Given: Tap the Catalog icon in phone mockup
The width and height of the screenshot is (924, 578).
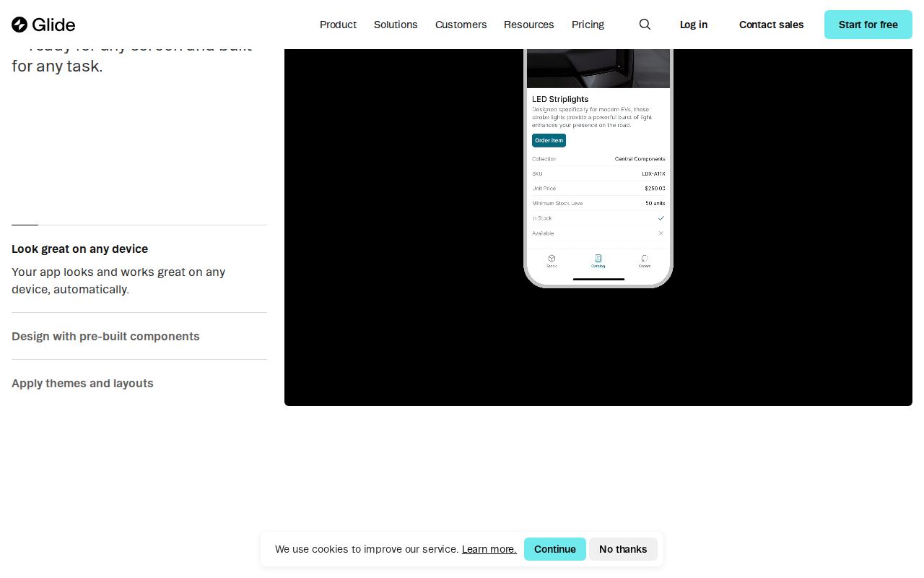Looking at the screenshot, I should [x=598, y=259].
